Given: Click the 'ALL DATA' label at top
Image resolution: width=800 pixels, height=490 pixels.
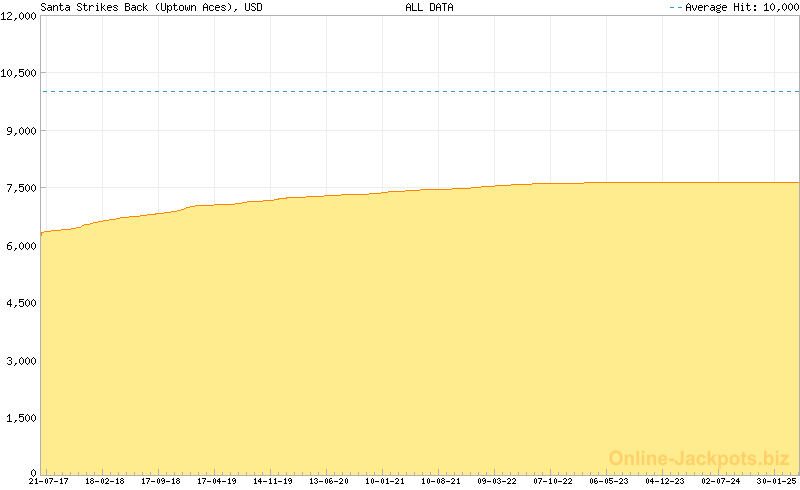Looking at the screenshot, I should click(429, 7).
